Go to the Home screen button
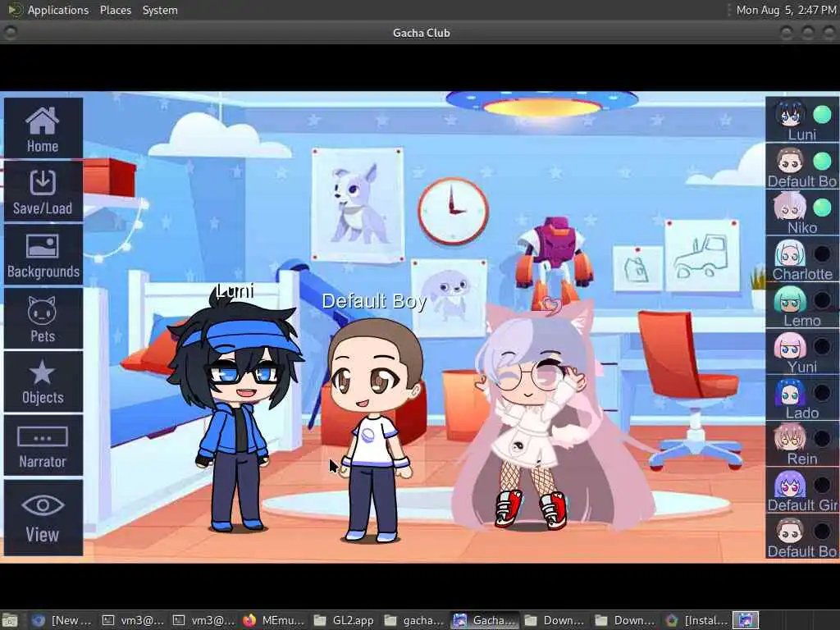Image resolution: width=840 pixels, height=630 pixels. coord(43,128)
